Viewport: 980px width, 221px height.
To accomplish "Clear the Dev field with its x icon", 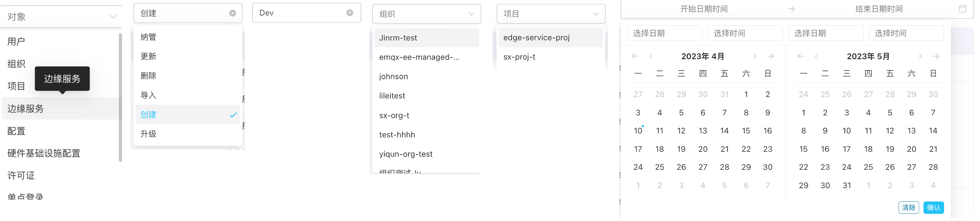I will 350,13.
